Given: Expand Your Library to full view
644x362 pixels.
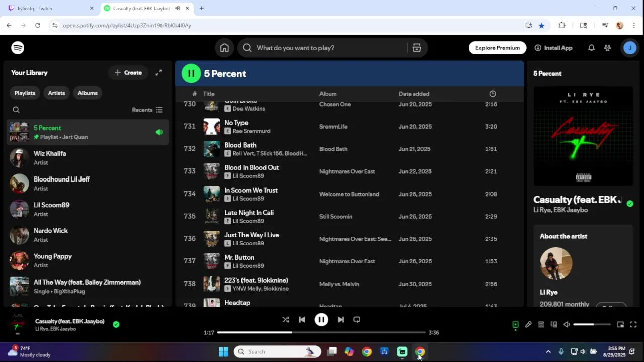Looking at the screenshot, I should [158, 73].
